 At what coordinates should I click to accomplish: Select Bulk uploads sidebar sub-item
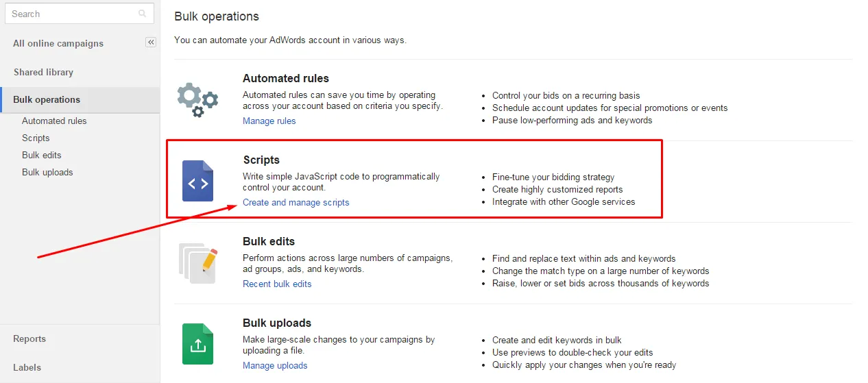pyautogui.click(x=47, y=172)
